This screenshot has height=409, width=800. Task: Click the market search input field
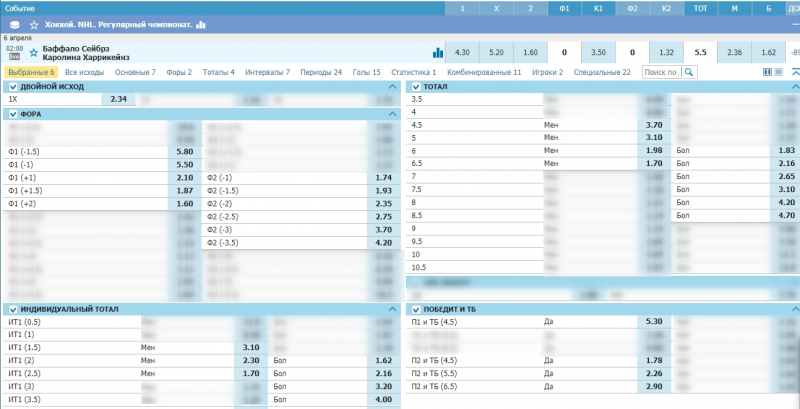pos(661,73)
